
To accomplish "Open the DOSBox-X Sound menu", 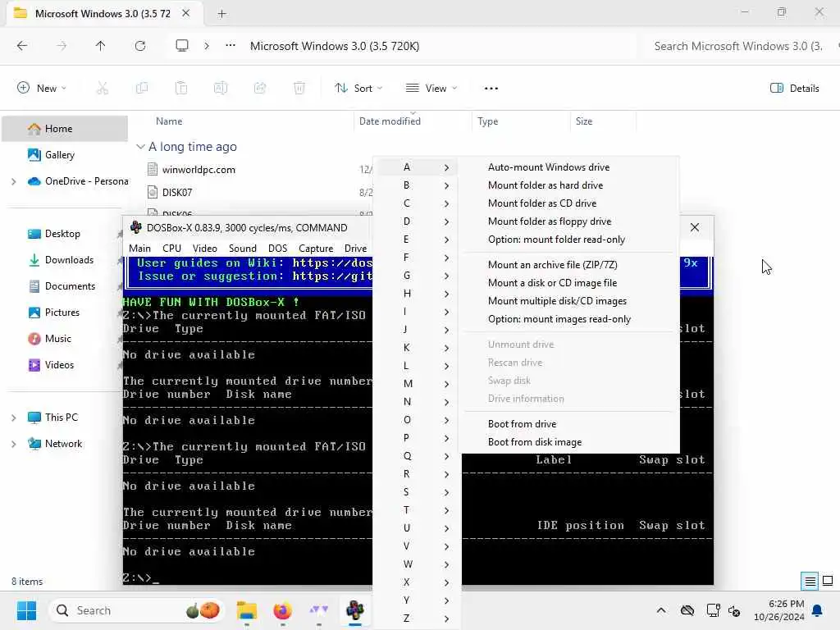I will [x=243, y=249].
